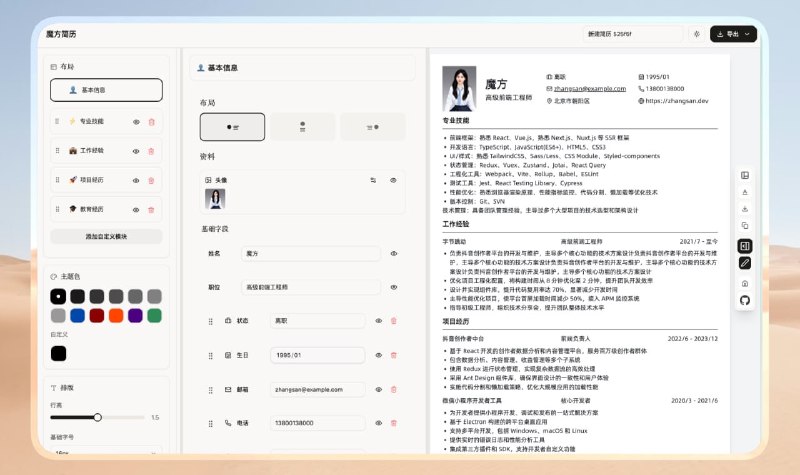The image size is (800, 475).
Task: Click the 职位 position input field
Action: (x=311, y=287)
